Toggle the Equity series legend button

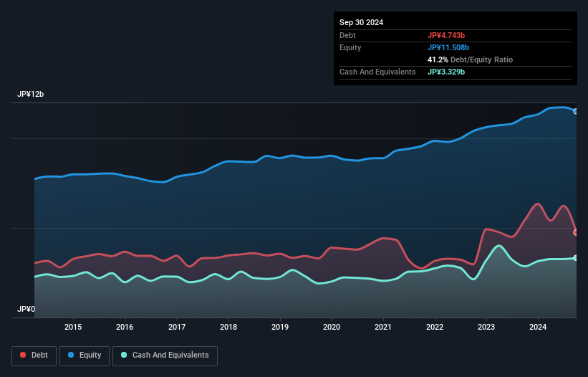(x=85, y=355)
